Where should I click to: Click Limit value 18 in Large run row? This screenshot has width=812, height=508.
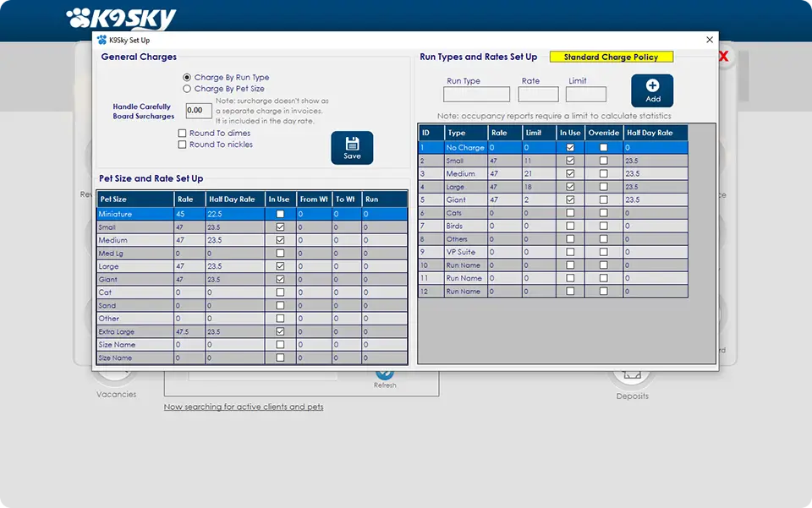539,187
